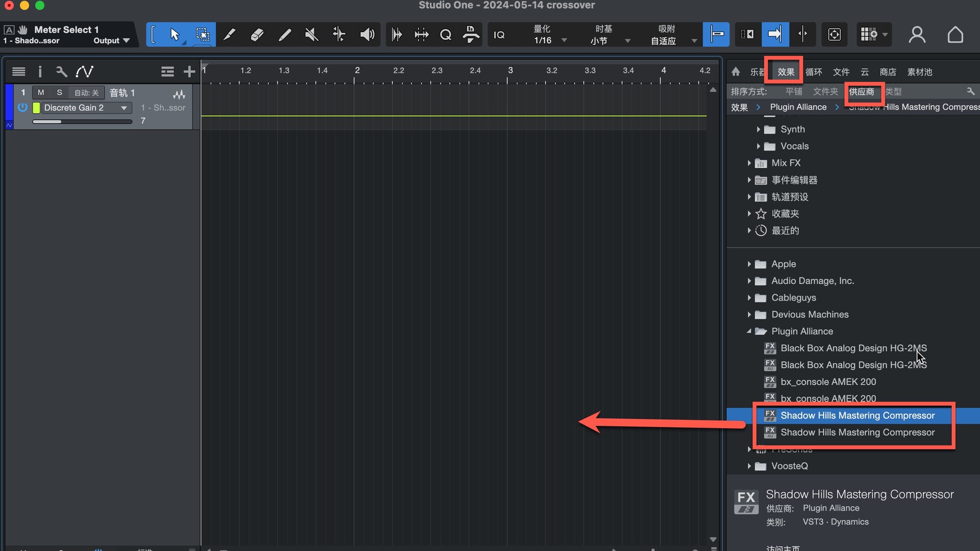
Task: Sort effects by 类型 type
Action: (x=894, y=91)
